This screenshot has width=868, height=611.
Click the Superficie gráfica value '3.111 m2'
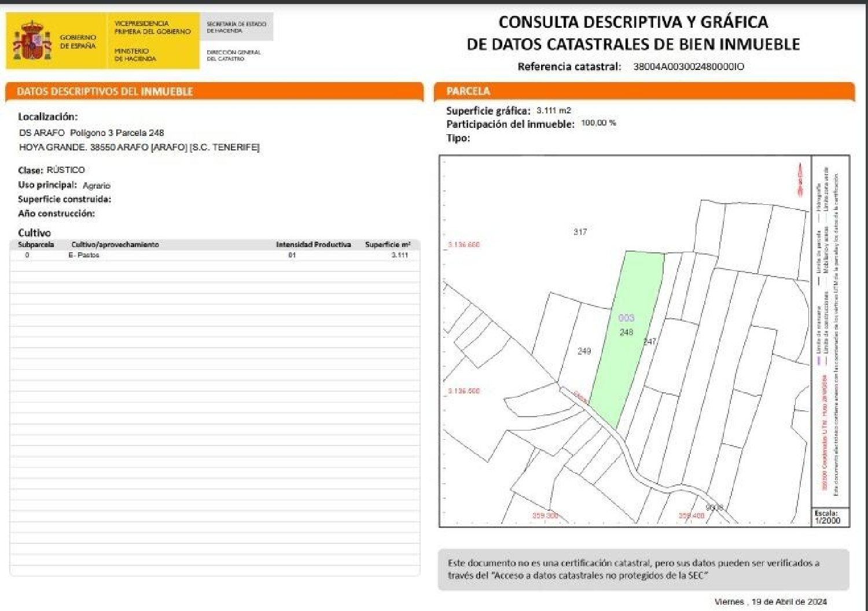click(554, 110)
